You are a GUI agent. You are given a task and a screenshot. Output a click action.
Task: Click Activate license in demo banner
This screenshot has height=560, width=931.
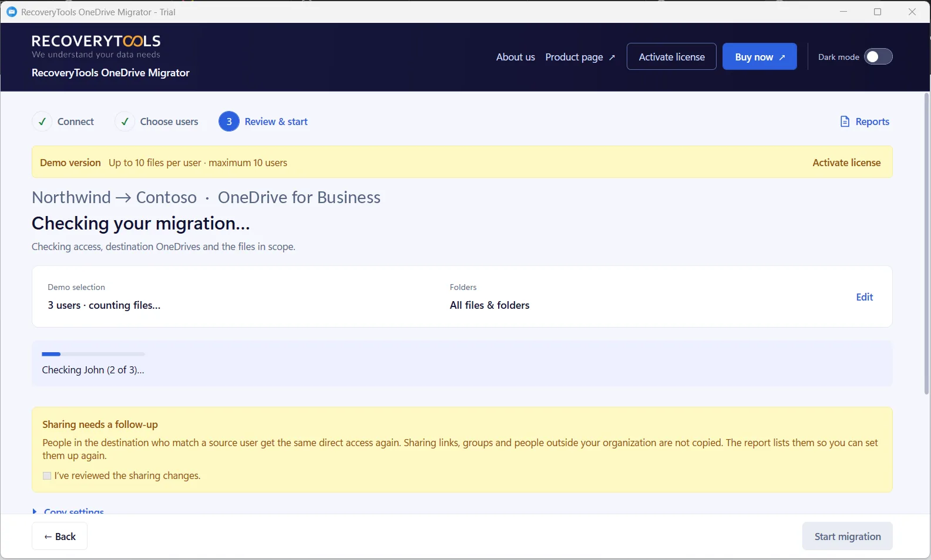point(846,163)
